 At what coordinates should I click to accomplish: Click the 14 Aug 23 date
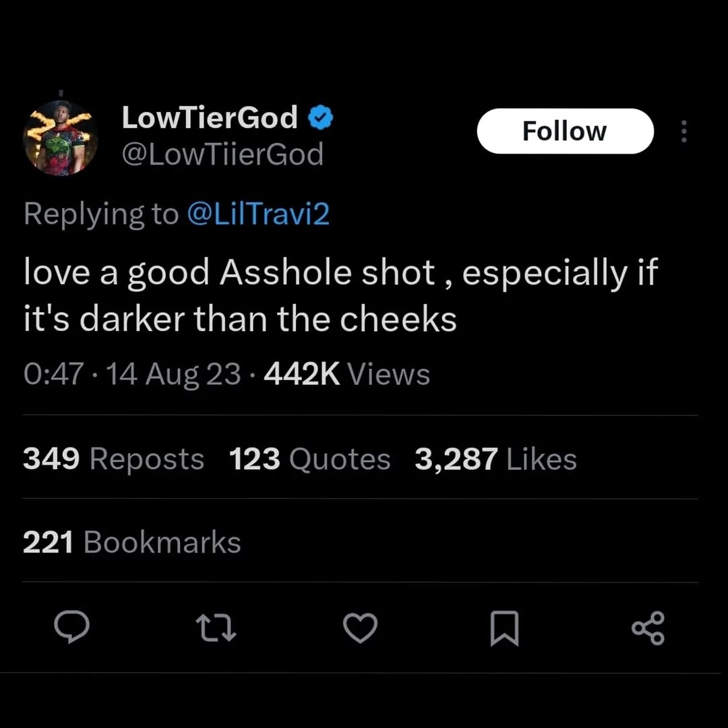click(x=174, y=374)
